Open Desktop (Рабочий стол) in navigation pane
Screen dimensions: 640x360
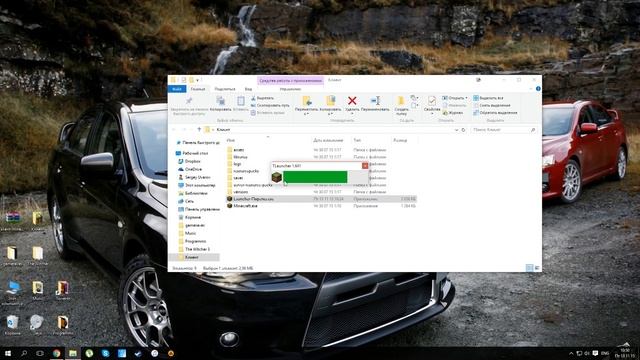[x=192, y=153]
